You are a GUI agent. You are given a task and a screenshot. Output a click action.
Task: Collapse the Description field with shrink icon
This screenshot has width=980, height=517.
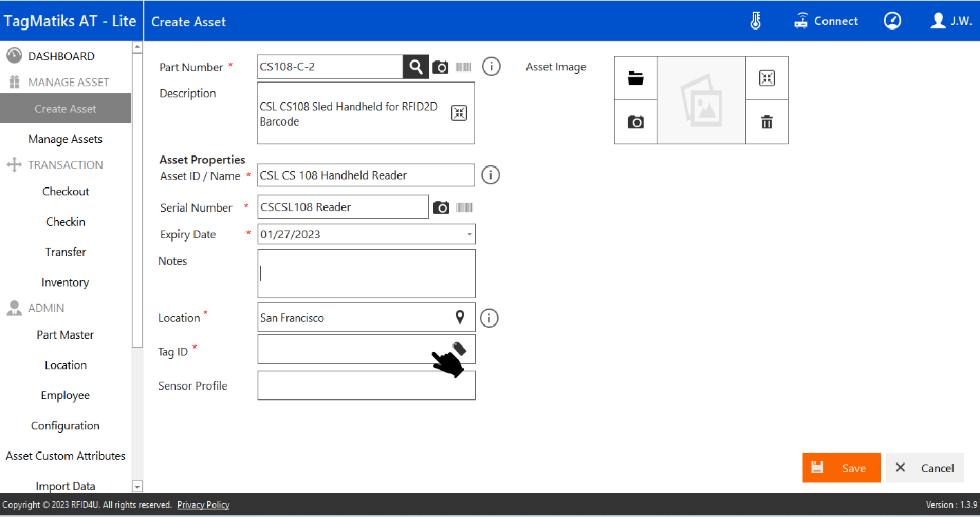tap(459, 113)
